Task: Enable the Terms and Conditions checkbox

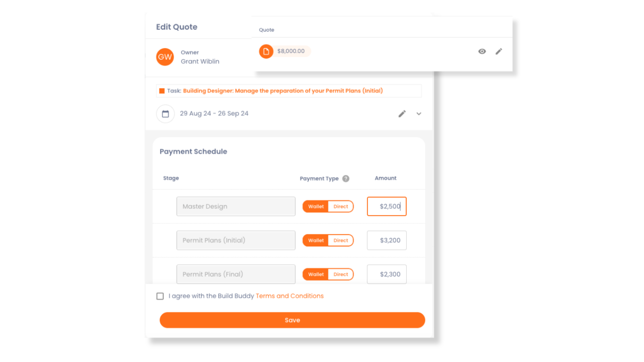Action: coord(159,296)
